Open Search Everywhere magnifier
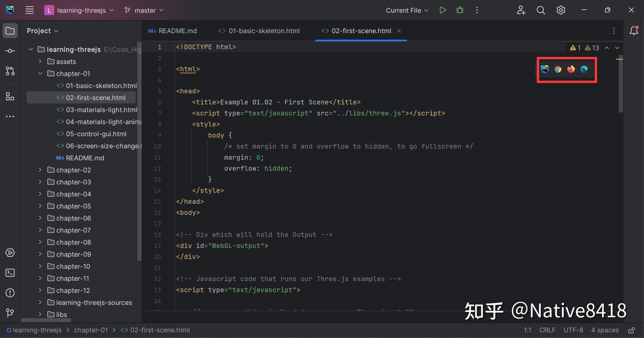 pyautogui.click(x=540, y=10)
